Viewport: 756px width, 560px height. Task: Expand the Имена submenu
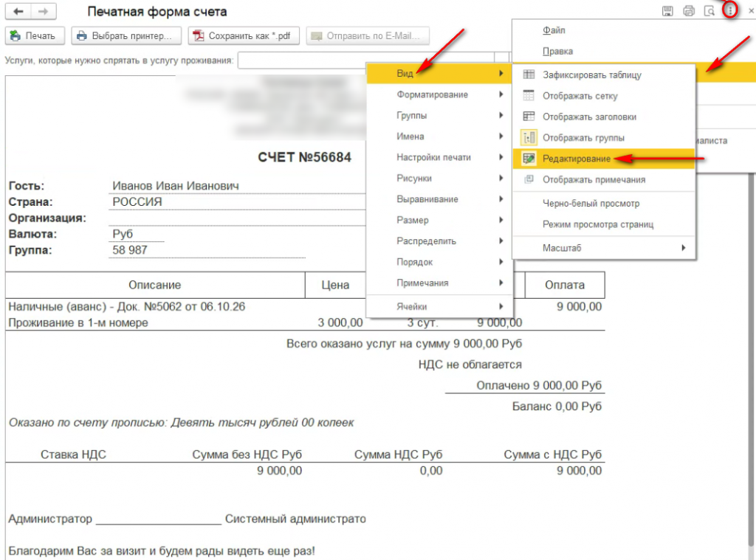[x=439, y=136]
